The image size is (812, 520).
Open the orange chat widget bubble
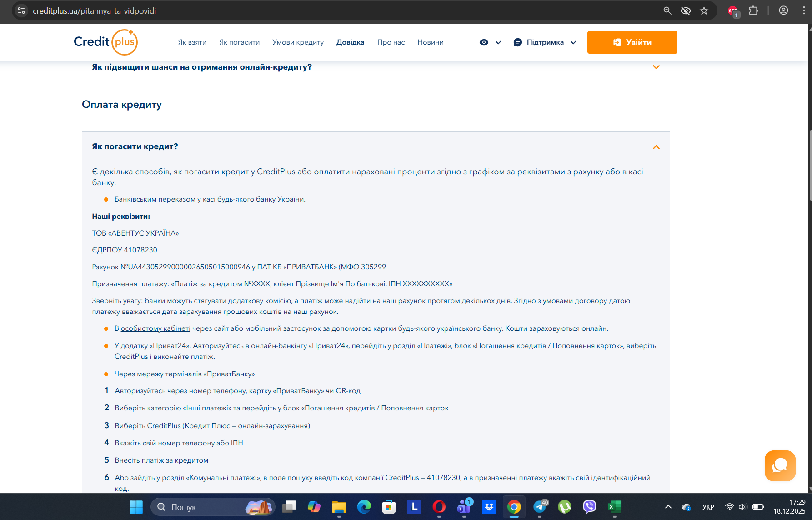click(x=780, y=465)
